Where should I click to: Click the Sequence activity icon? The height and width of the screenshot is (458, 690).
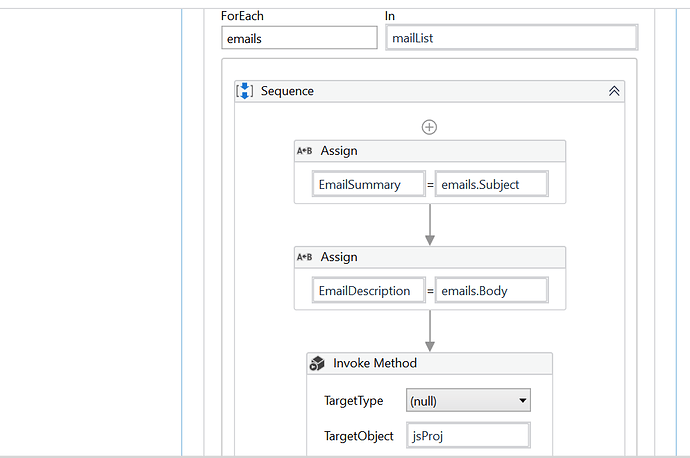[246, 91]
